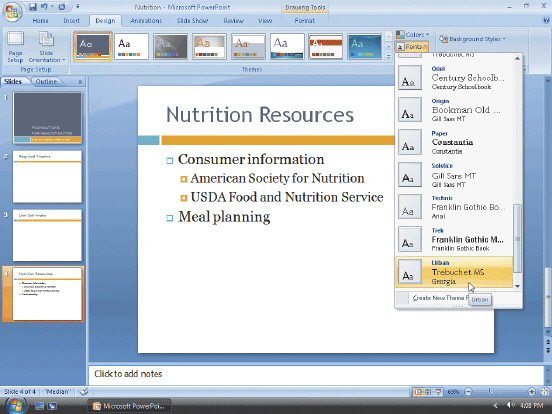The height and width of the screenshot is (414, 552).
Task: Select slide 3 thumbnail in pane
Action: (x=47, y=235)
